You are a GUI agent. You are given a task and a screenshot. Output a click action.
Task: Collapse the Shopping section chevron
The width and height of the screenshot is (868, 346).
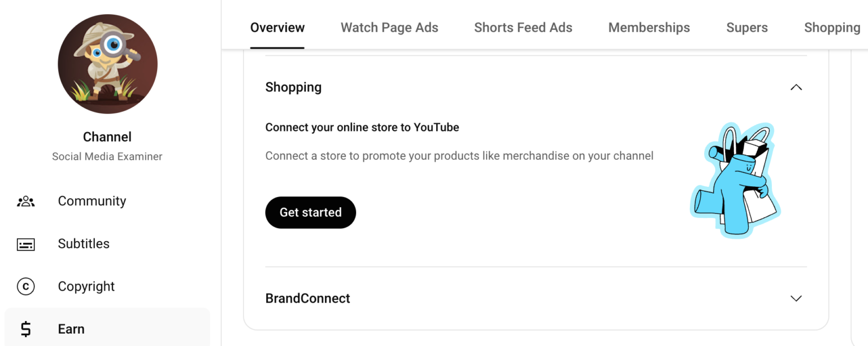[796, 87]
